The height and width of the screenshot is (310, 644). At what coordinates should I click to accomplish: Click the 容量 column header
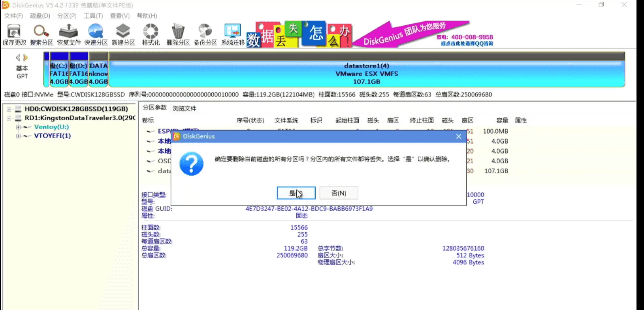click(x=502, y=120)
